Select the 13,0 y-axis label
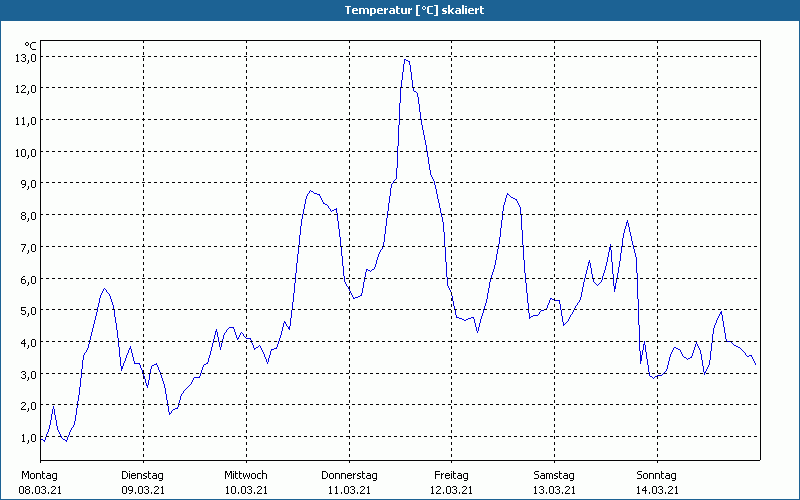Image resolution: width=800 pixels, height=500 pixels. tap(26, 58)
